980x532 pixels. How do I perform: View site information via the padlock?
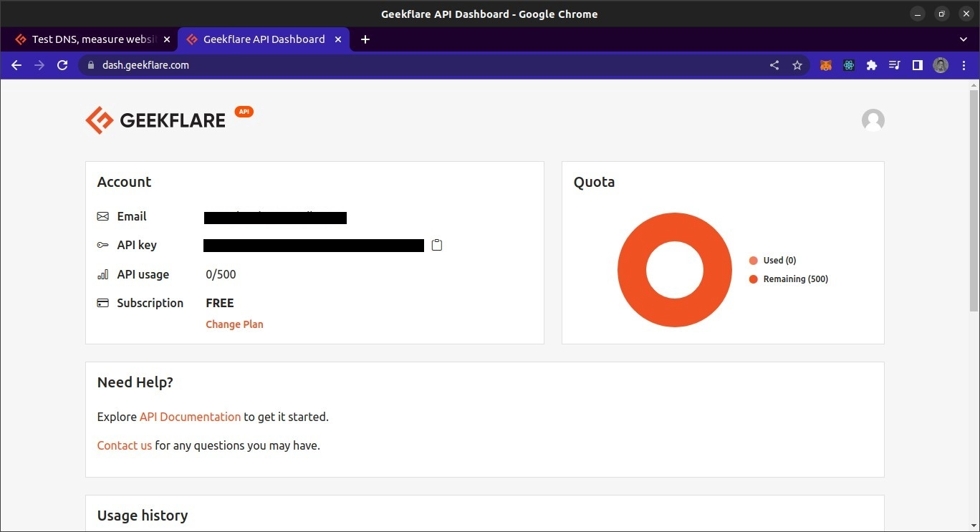[x=90, y=64]
